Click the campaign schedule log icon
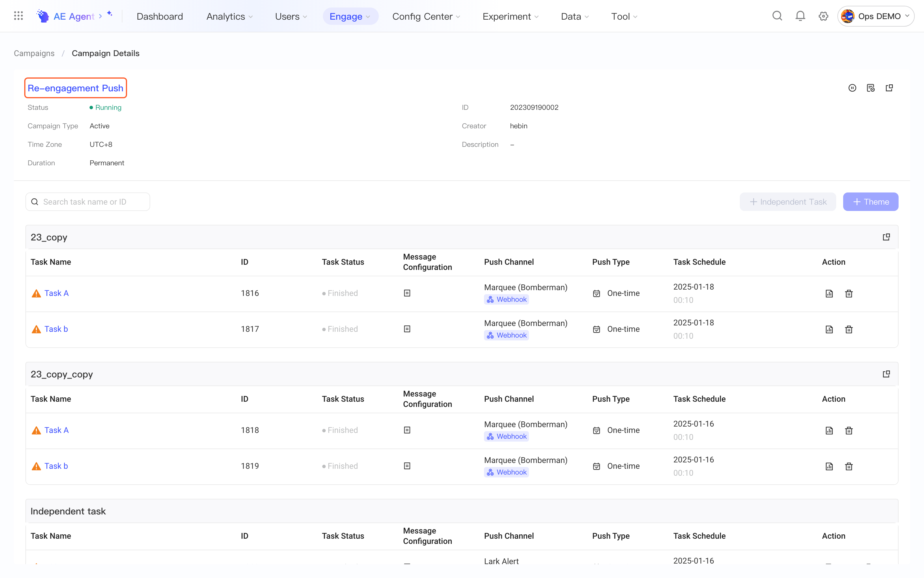 pos(871,88)
